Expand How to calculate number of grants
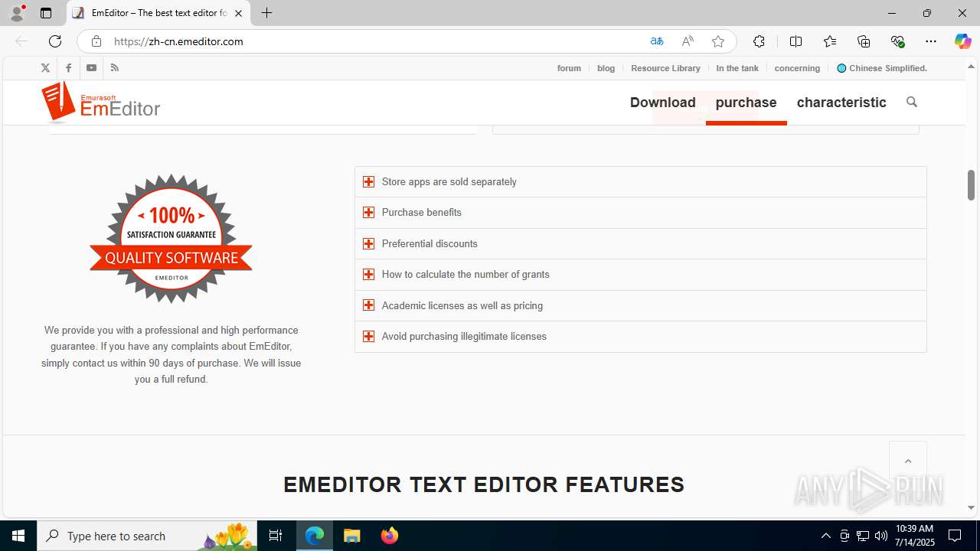Screen dimensions: 980x551 [x=641, y=275]
